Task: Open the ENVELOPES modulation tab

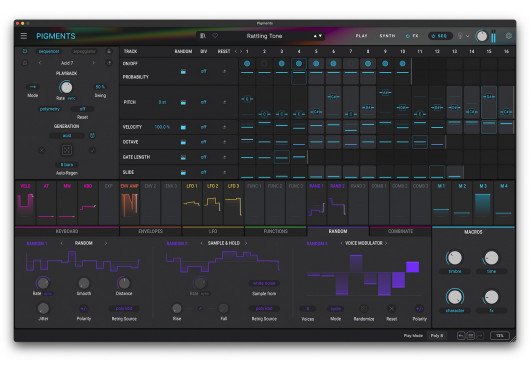Action: coord(151,231)
